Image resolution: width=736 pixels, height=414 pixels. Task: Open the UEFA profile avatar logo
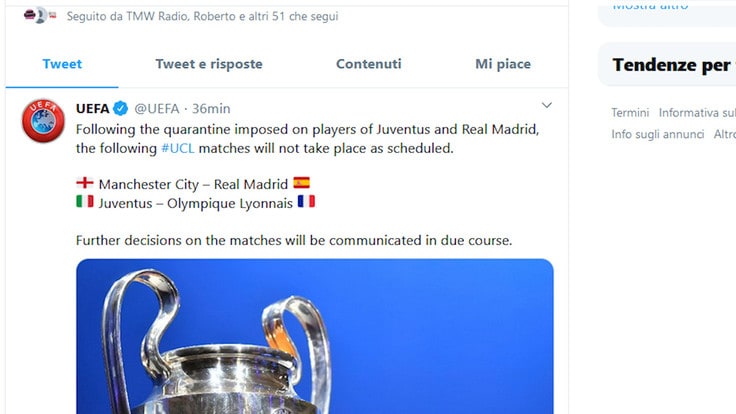(43, 121)
